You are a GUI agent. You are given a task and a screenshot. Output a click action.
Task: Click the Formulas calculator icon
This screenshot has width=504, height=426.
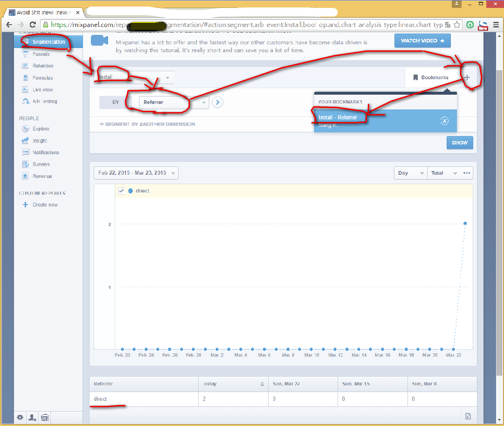point(25,78)
